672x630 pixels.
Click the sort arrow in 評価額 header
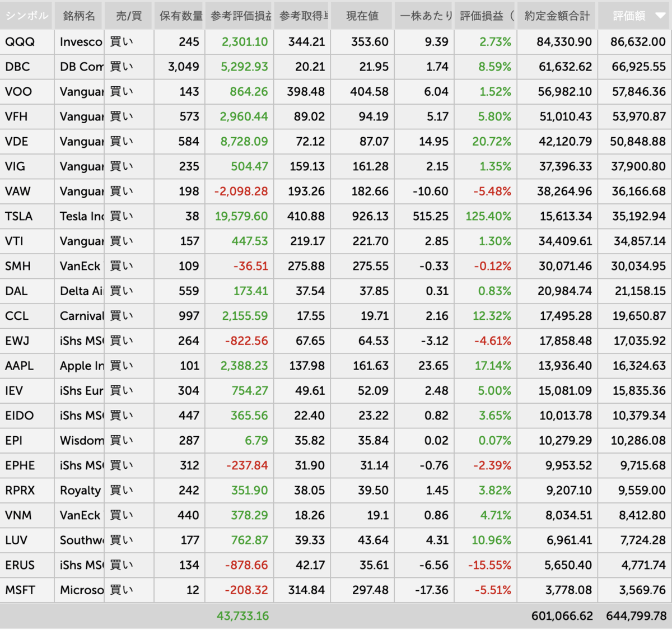coord(661,16)
